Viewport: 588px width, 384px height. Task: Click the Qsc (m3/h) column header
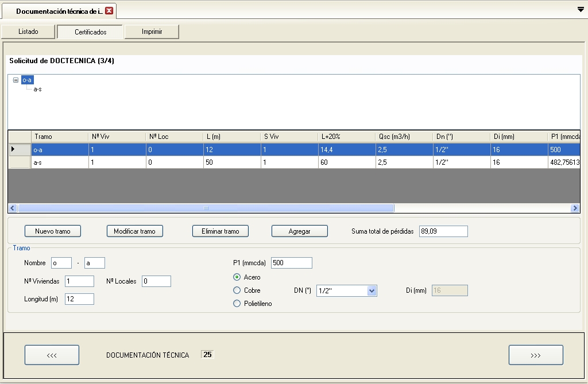point(404,137)
